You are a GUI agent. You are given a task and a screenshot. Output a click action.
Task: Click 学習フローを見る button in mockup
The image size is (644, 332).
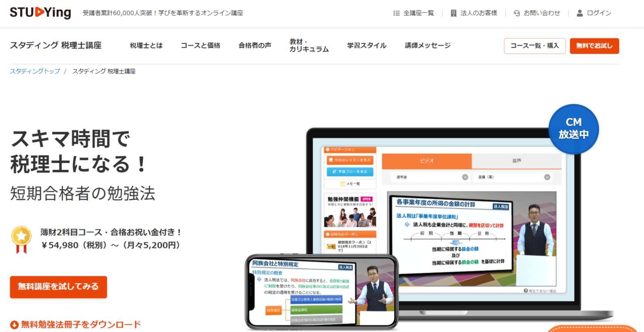click(350, 172)
